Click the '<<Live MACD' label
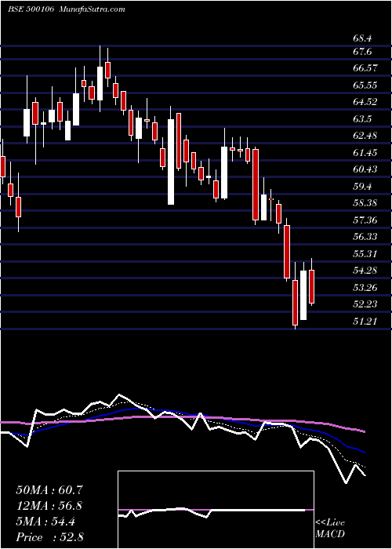Viewport: 392px width, 549px height. 330,529
